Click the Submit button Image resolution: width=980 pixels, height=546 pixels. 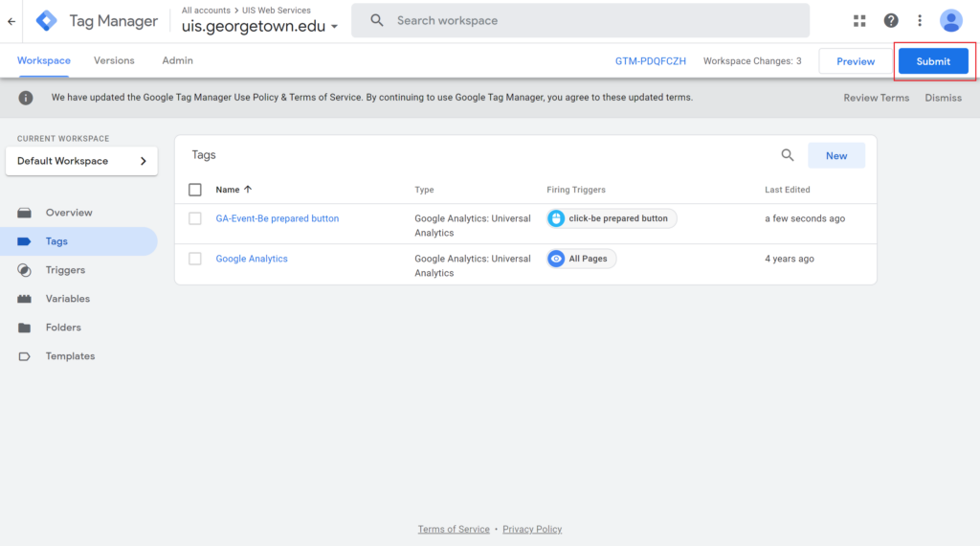click(x=933, y=61)
